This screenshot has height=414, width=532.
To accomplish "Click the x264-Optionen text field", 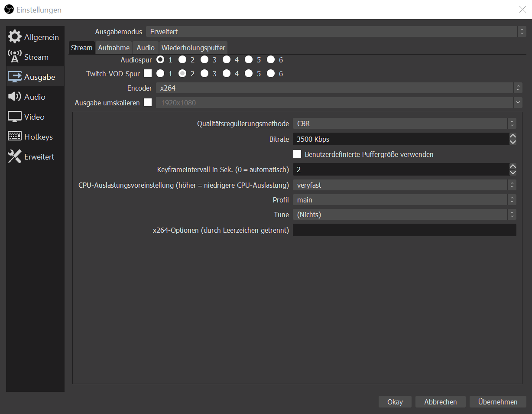I will click(x=404, y=230).
